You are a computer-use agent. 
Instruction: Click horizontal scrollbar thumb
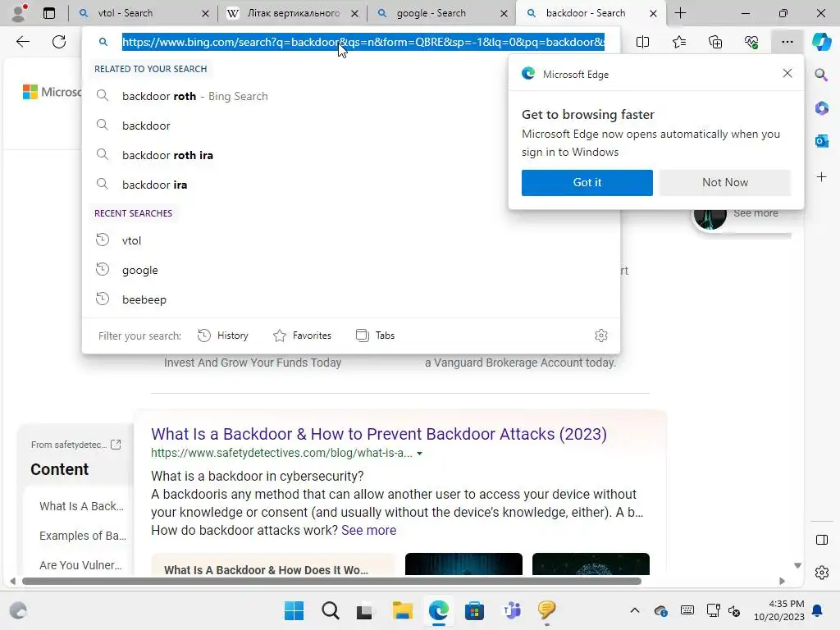331,582
